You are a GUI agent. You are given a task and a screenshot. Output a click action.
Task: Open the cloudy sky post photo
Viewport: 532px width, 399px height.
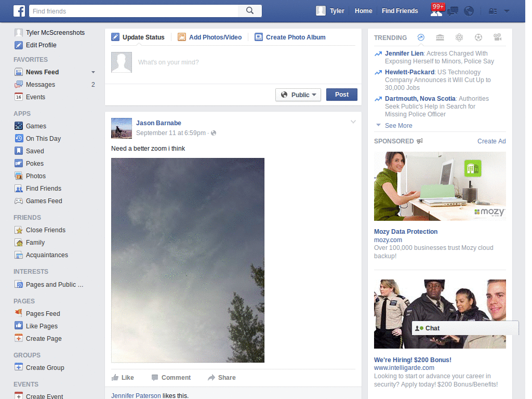pos(188,260)
